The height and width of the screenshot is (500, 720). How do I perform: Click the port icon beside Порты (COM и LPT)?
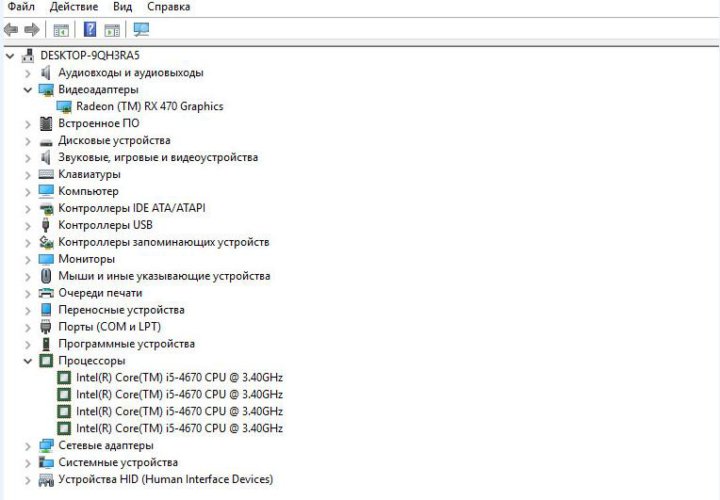(x=46, y=327)
